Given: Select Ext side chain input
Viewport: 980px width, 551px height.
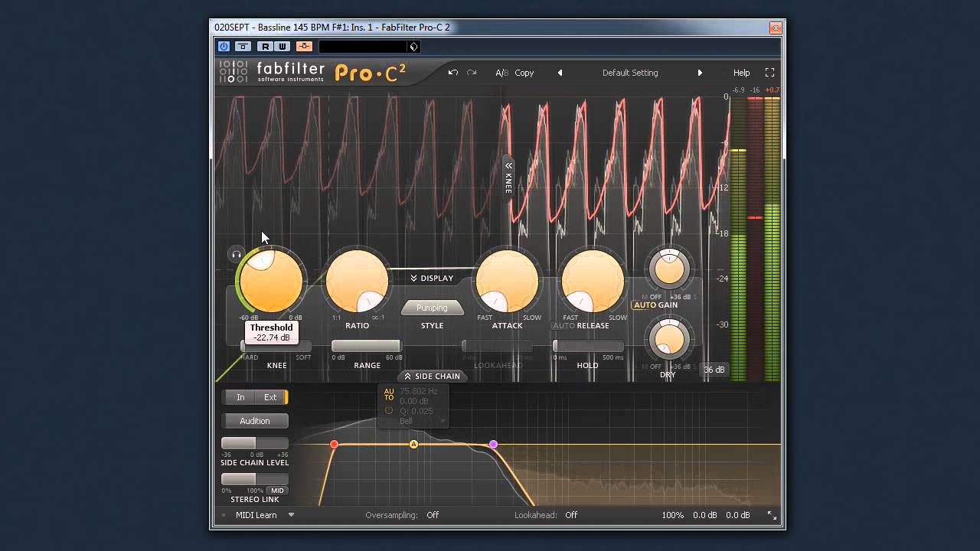Looking at the screenshot, I should 270,397.
